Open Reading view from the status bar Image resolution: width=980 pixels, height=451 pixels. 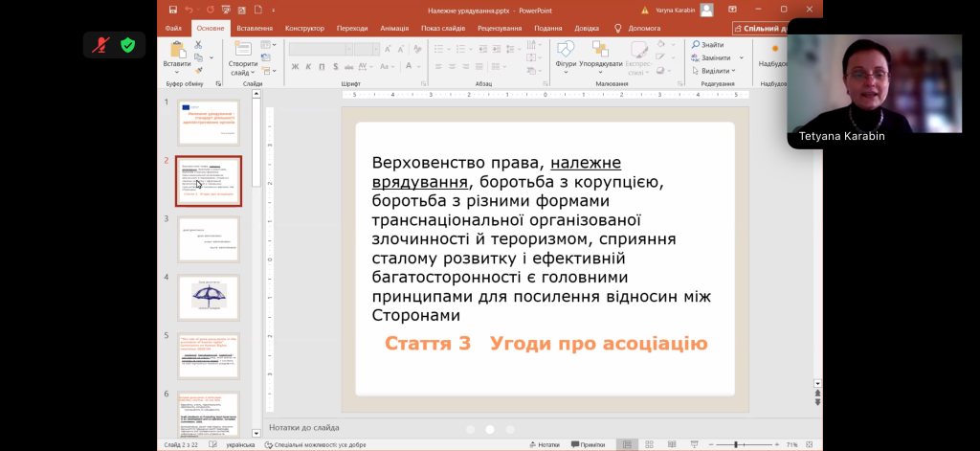click(674, 444)
